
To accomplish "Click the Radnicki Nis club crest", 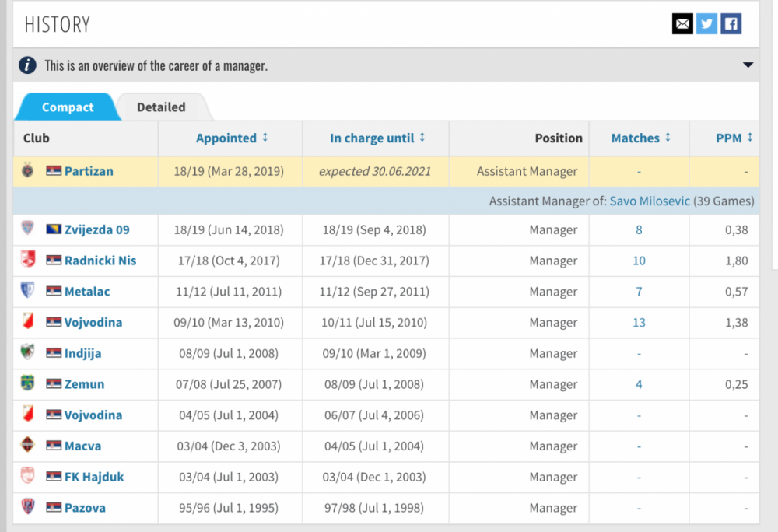I will [x=28, y=261].
